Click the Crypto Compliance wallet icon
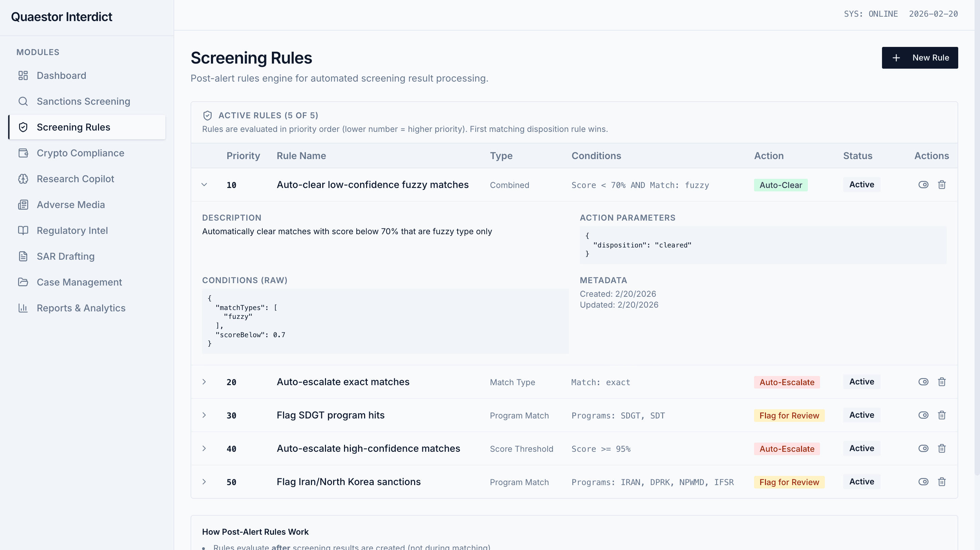The image size is (980, 550). (x=23, y=153)
